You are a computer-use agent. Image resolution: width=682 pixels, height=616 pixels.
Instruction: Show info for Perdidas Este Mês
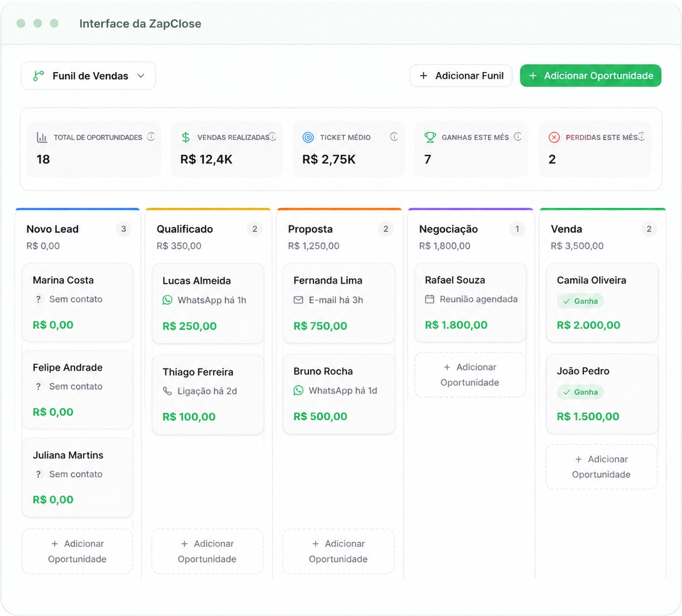642,136
